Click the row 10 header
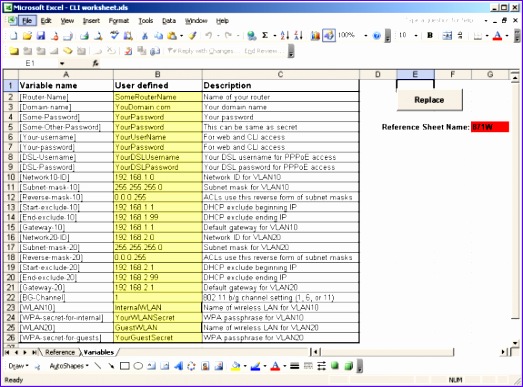 11,177
